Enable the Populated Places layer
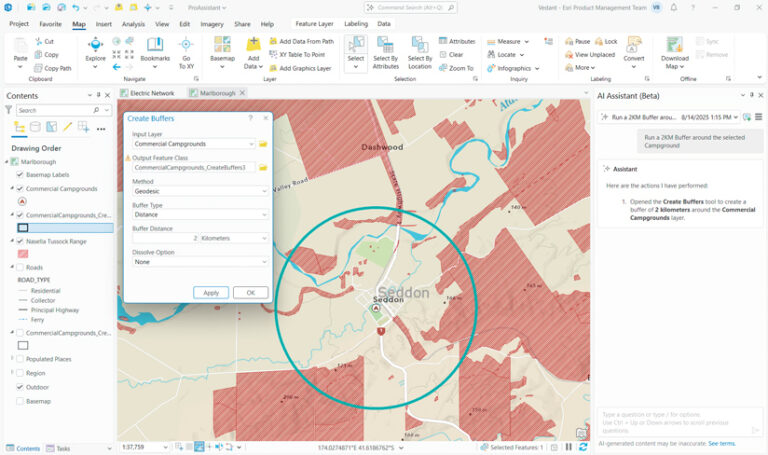 coord(20,359)
